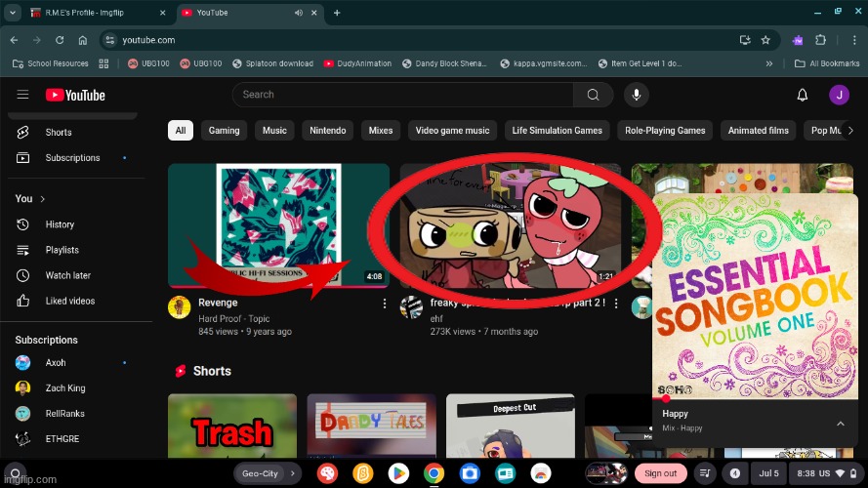Click the YouTube search field
This screenshot has width=868, height=488.
(x=403, y=95)
